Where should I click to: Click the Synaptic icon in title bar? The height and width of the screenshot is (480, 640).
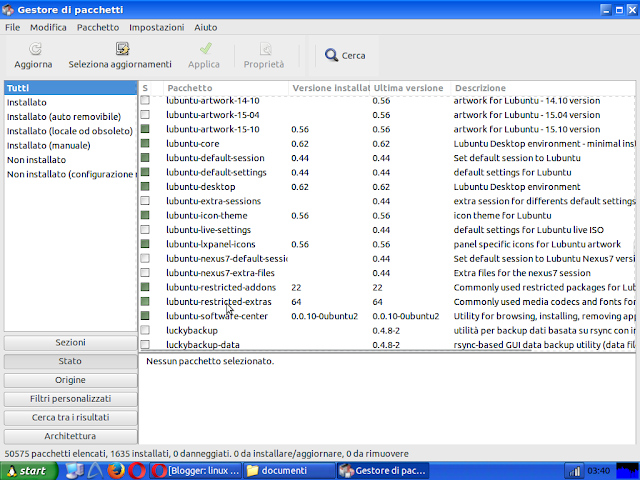tap(8, 9)
